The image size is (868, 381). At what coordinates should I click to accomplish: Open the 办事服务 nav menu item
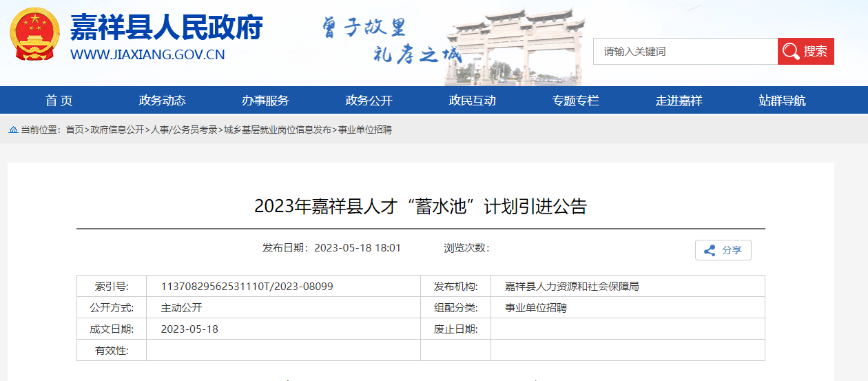(x=265, y=101)
